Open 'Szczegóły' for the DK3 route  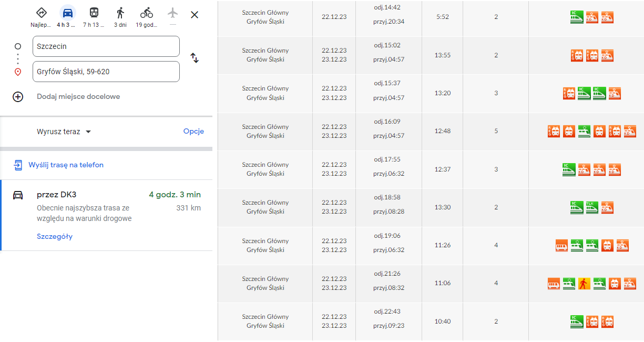coord(55,236)
